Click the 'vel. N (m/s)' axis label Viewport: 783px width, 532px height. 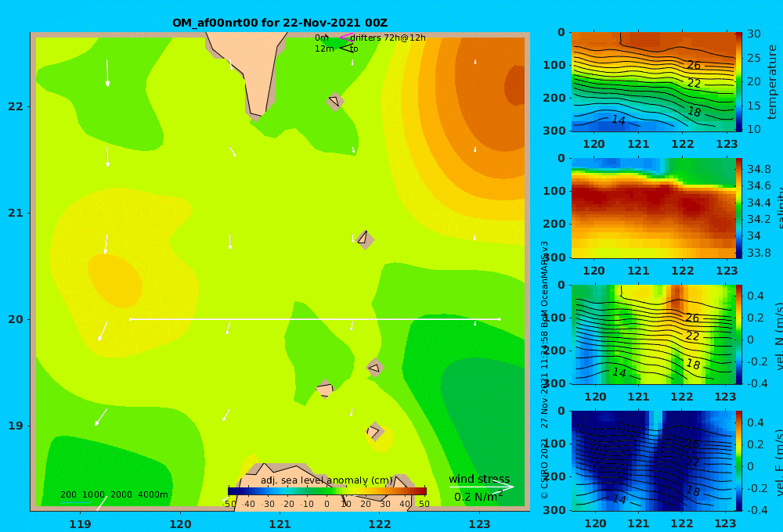click(778, 337)
